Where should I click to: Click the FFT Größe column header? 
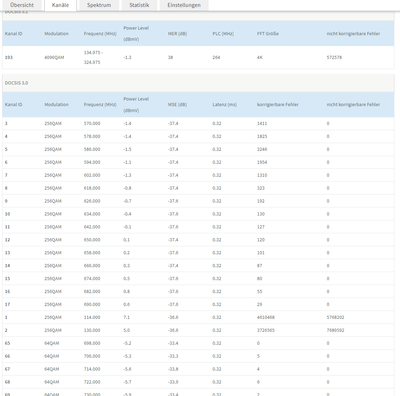(268, 34)
